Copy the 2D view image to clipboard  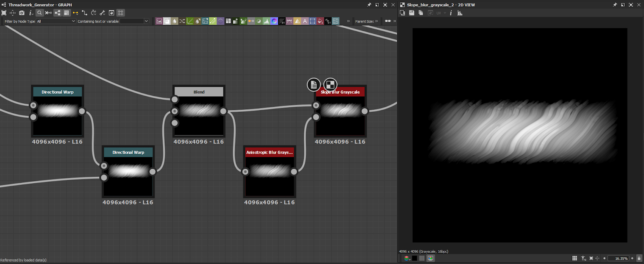coord(402,13)
